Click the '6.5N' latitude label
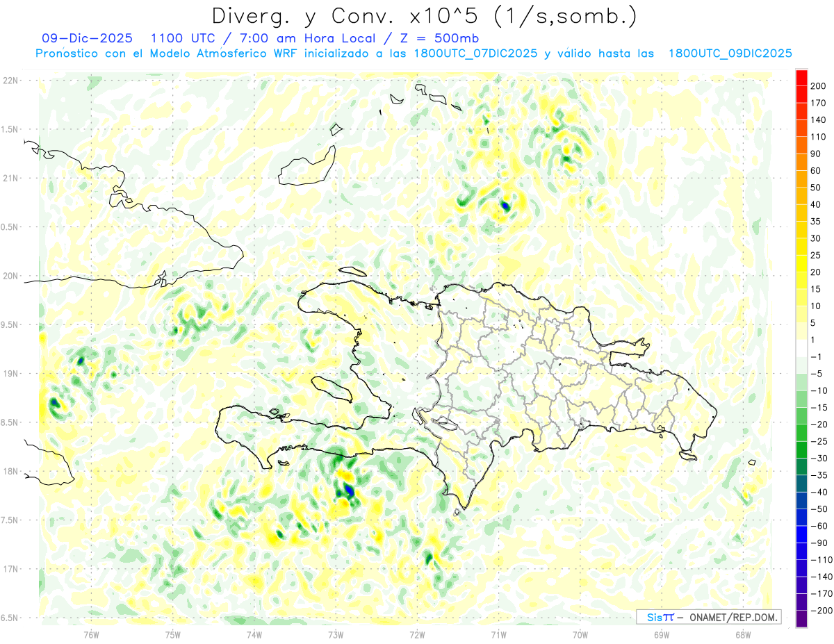 pyautogui.click(x=10, y=618)
